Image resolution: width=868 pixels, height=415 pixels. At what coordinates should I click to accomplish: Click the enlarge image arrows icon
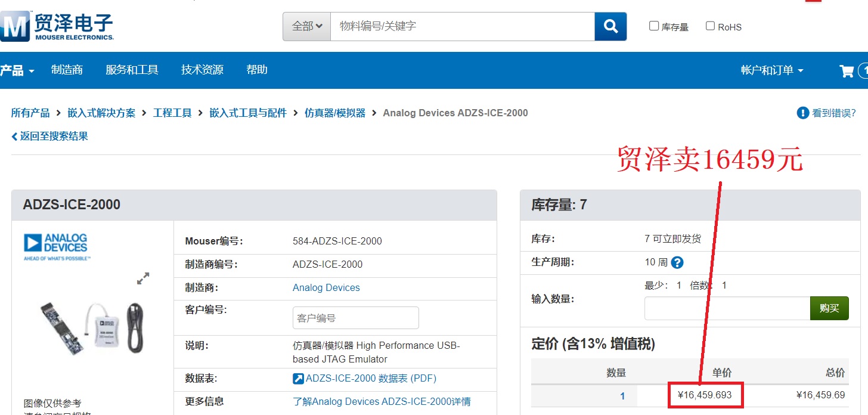(143, 278)
